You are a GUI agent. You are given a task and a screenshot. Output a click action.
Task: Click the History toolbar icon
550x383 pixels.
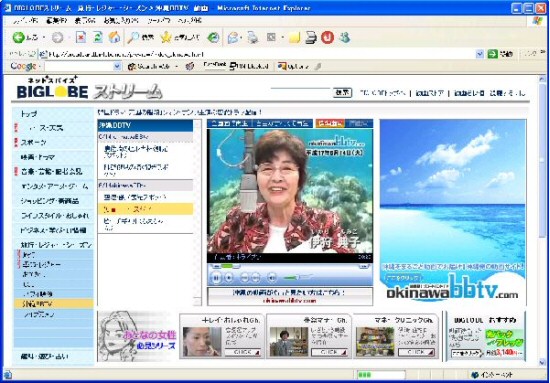coord(213,38)
